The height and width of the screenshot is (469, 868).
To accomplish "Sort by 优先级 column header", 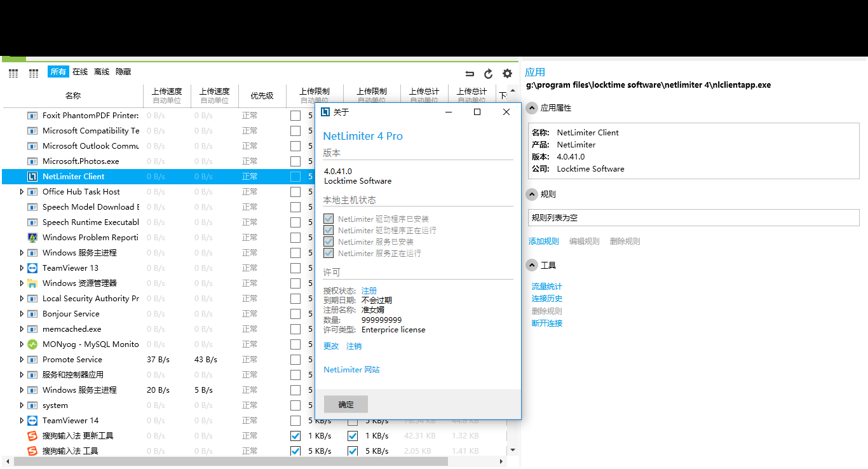I will pyautogui.click(x=262, y=96).
